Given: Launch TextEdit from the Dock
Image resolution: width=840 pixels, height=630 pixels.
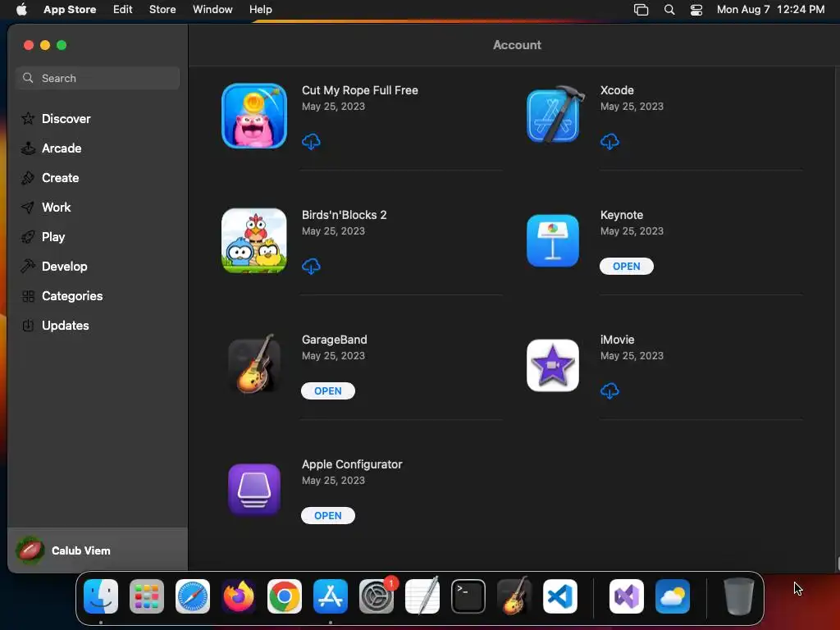Looking at the screenshot, I should (x=422, y=596).
